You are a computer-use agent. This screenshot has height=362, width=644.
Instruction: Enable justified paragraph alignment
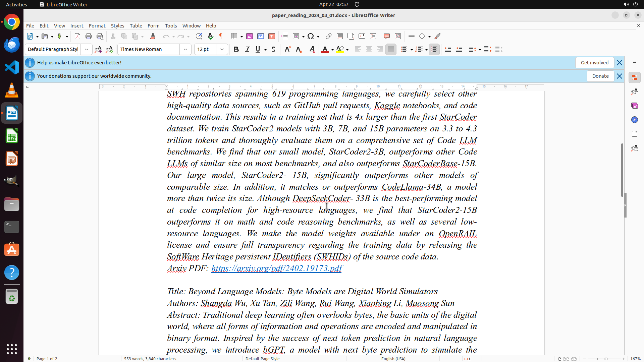click(391, 49)
